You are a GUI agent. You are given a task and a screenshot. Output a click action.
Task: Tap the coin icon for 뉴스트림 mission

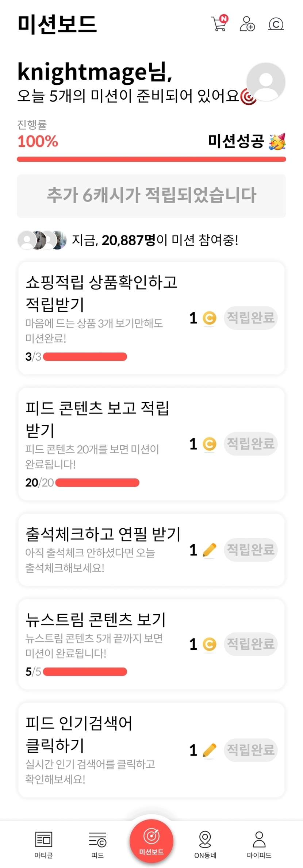209,644
